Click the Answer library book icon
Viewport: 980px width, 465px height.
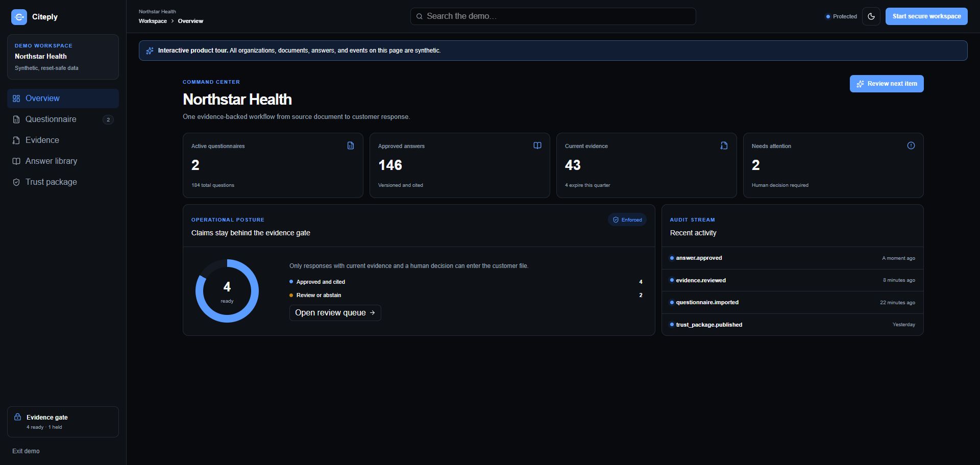tap(16, 161)
